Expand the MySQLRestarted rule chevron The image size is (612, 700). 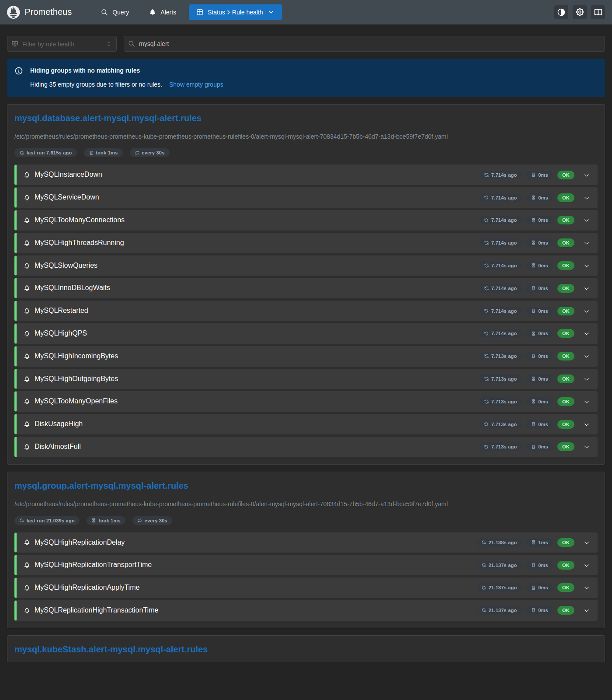587,311
